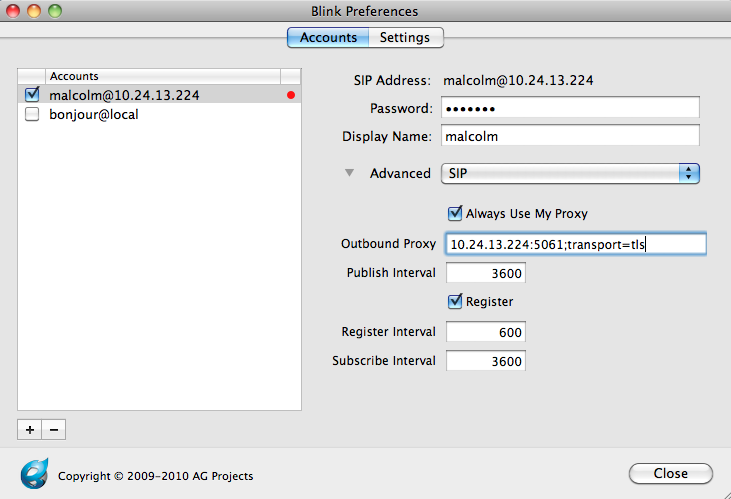Focus the Outbound Proxy text field
731x499 pixels.
[576, 244]
